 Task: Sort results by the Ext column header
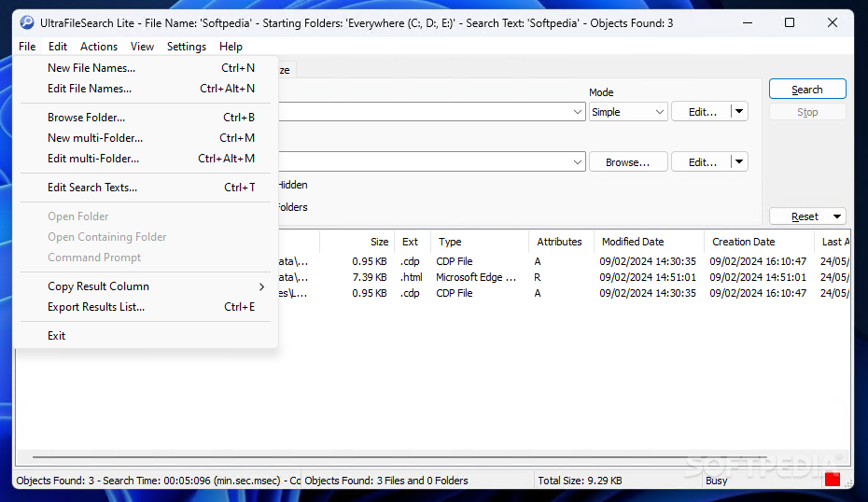pos(413,242)
